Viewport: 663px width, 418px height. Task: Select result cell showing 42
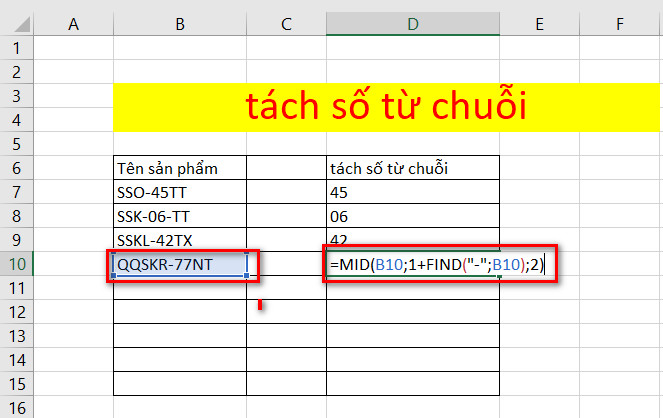[413, 238]
